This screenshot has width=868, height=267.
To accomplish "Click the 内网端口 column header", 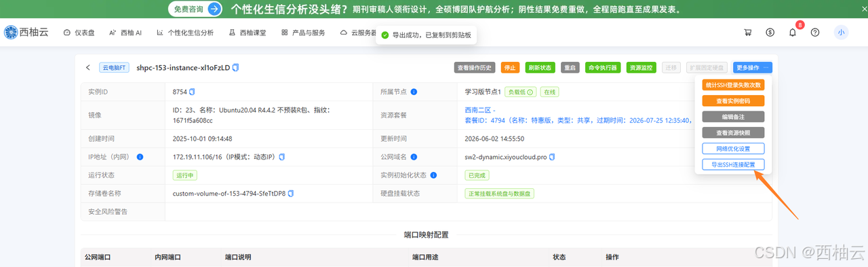I will 167,257.
